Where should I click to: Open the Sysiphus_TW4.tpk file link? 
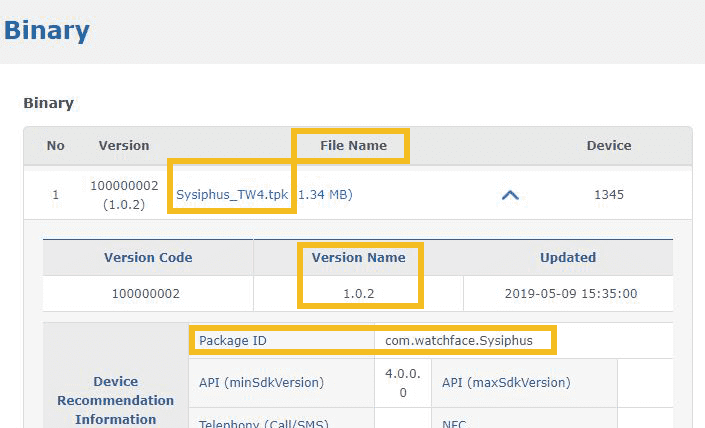tap(231, 194)
